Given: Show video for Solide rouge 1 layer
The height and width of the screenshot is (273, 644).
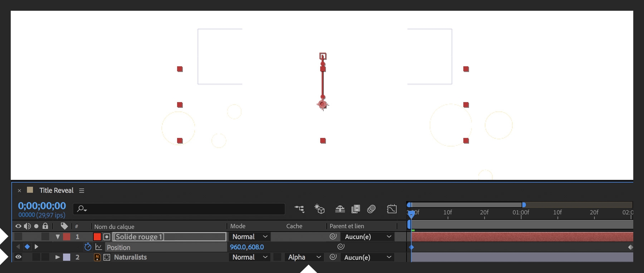Looking at the screenshot, I should [x=18, y=236].
